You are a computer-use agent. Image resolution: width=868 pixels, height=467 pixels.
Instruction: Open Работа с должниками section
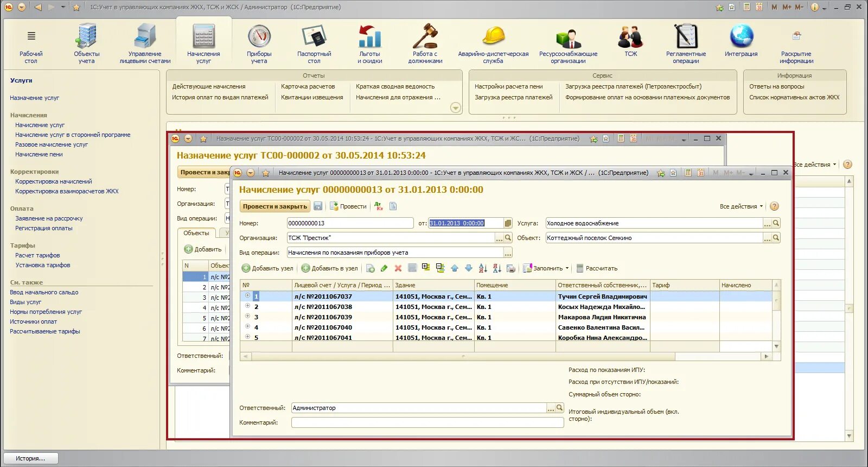tap(425, 43)
